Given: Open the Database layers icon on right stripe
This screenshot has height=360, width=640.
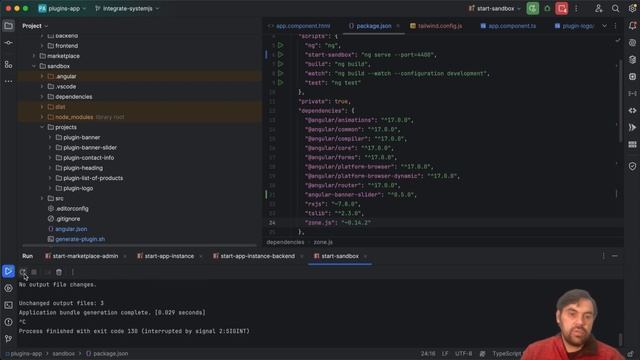Looking at the screenshot, I should click(632, 60).
